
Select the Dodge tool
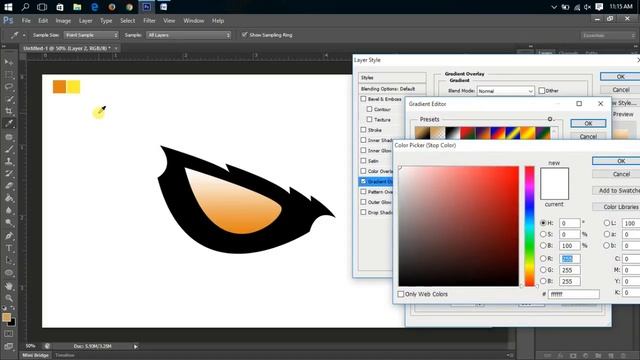[9, 223]
